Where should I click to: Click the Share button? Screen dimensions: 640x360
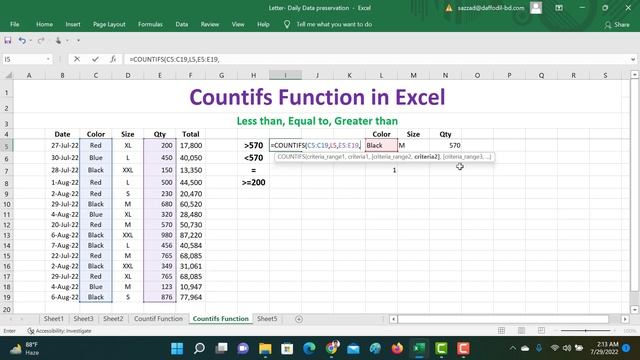[x=617, y=24]
